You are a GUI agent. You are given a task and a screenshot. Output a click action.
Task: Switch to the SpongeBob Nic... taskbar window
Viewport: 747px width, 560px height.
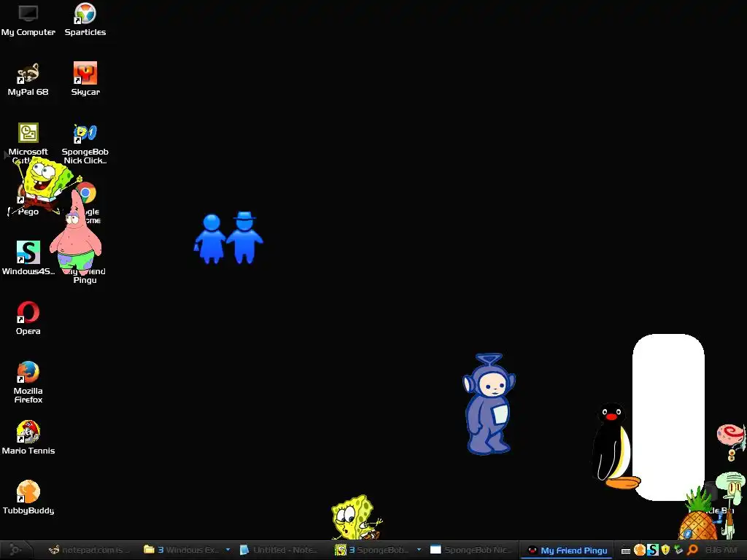click(x=469, y=550)
